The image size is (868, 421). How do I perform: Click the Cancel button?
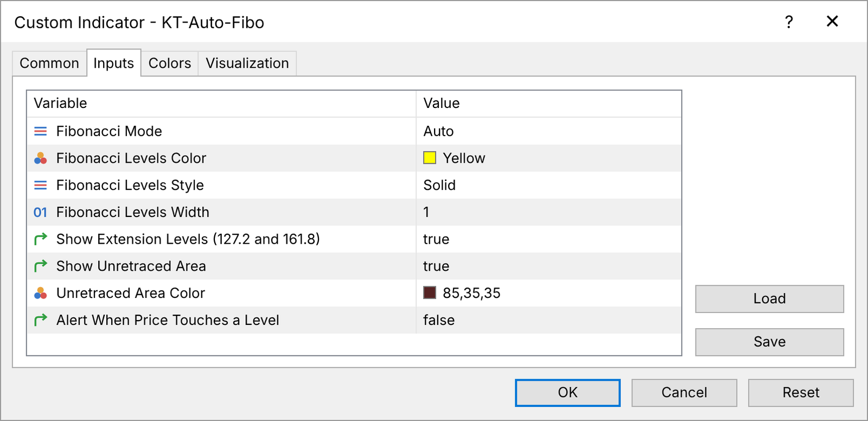tap(684, 393)
